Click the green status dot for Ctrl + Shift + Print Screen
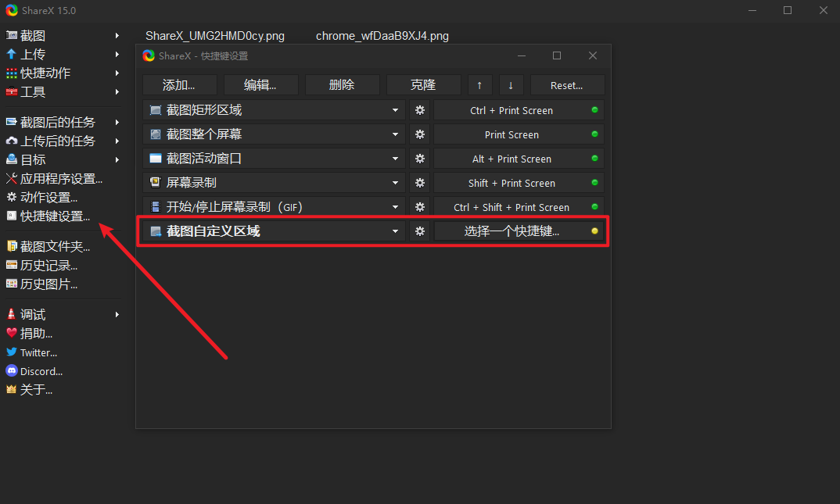Image resolution: width=840 pixels, height=504 pixels. 594,206
